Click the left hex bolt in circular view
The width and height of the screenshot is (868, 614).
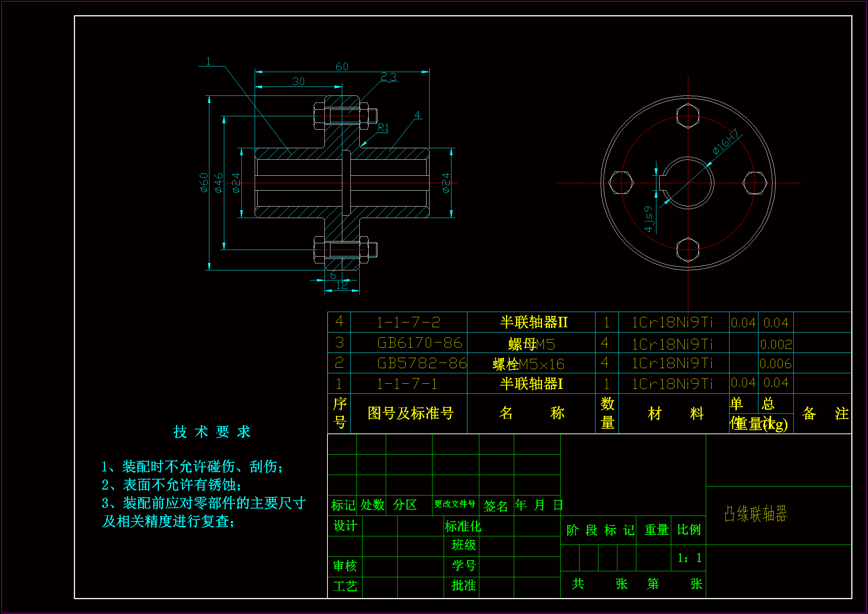pos(621,183)
